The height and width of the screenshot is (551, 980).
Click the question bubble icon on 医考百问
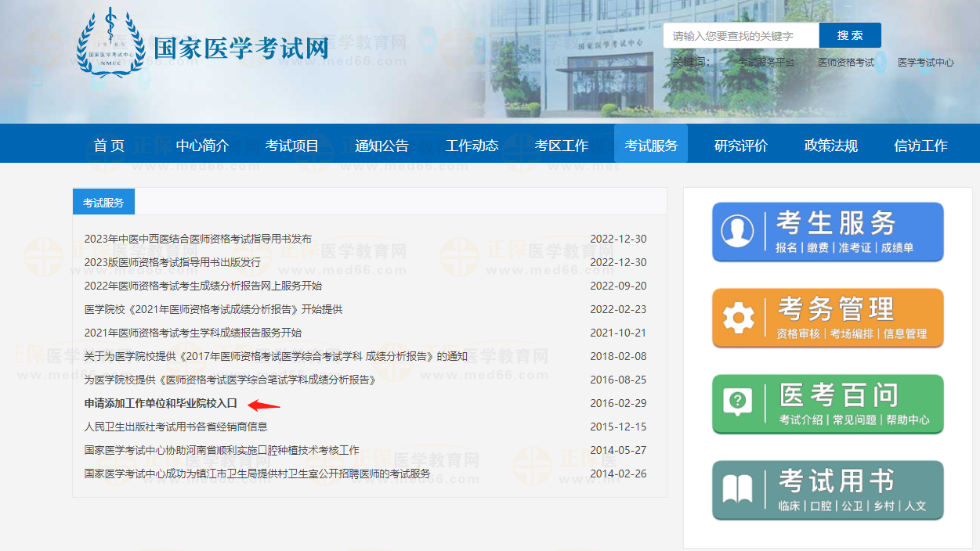[x=738, y=403]
